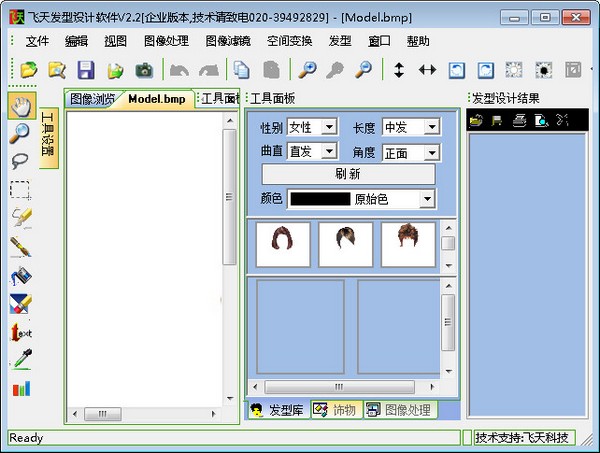
Task: Select the first hairstyle thumbnail
Action: coord(283,244)
